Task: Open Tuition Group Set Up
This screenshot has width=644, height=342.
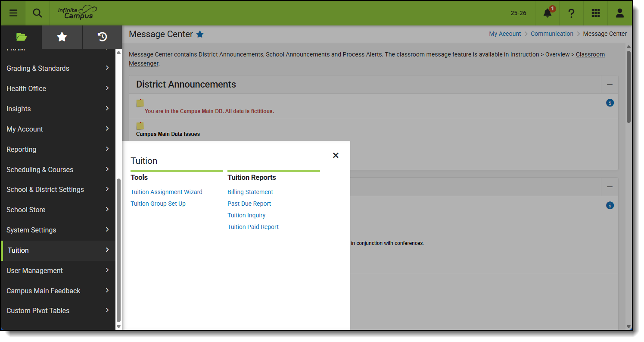Action: point(158,204)
